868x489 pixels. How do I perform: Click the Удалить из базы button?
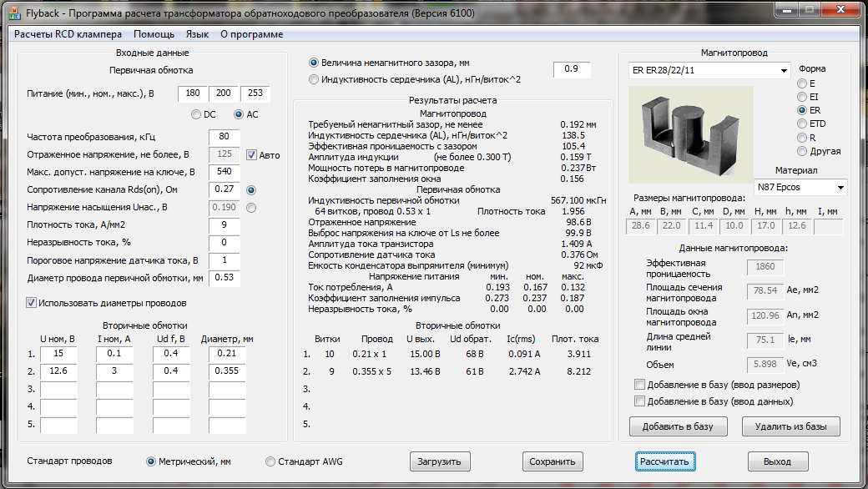[x=790, y=426]
